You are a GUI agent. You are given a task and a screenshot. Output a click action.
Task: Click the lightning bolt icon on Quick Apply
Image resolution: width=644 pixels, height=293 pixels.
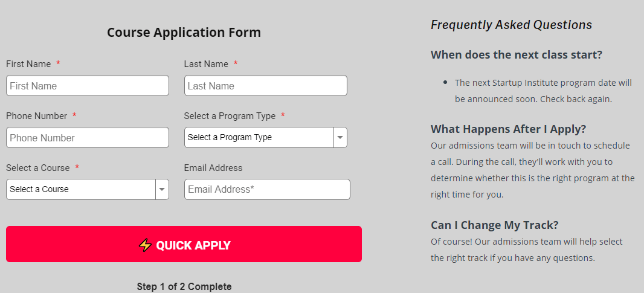coord(145,245)
